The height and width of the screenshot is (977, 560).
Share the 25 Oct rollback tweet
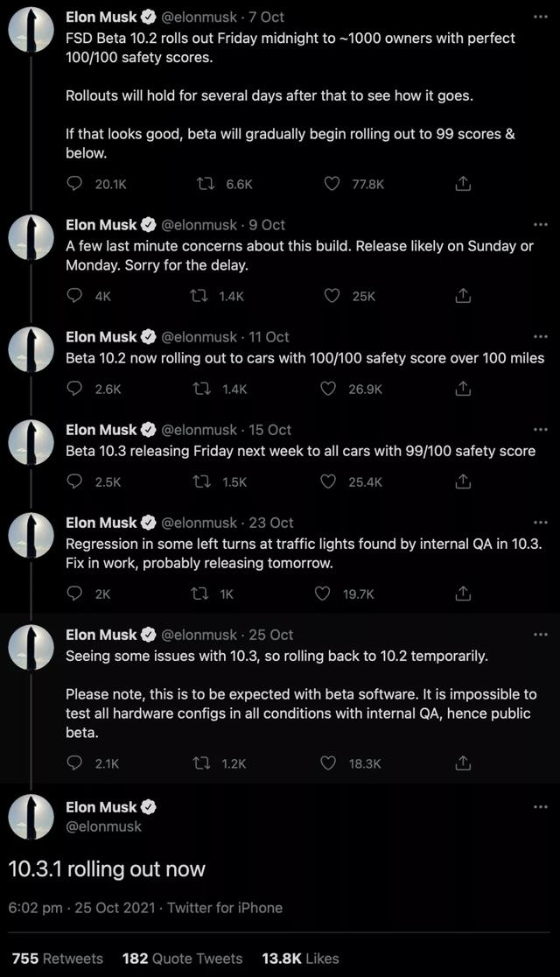click(464, 763)
